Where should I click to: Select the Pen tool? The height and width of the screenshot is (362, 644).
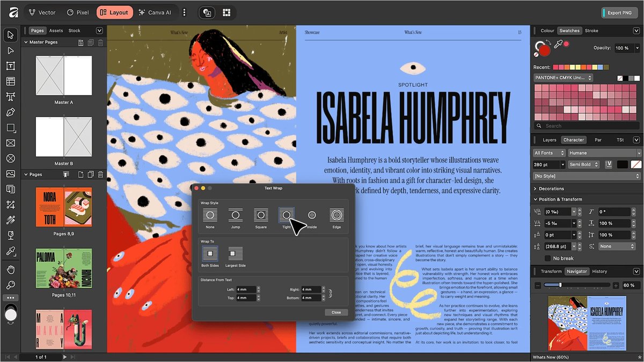point(10,113)
